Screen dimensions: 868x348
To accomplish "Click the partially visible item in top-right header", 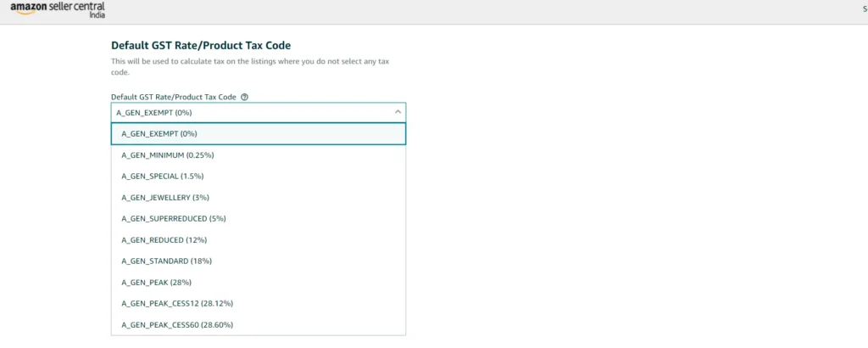I will pos(864,9).
